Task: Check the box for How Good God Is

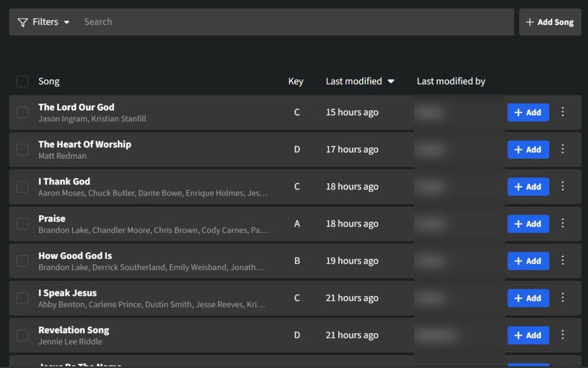Action: (x=22, y=261)
